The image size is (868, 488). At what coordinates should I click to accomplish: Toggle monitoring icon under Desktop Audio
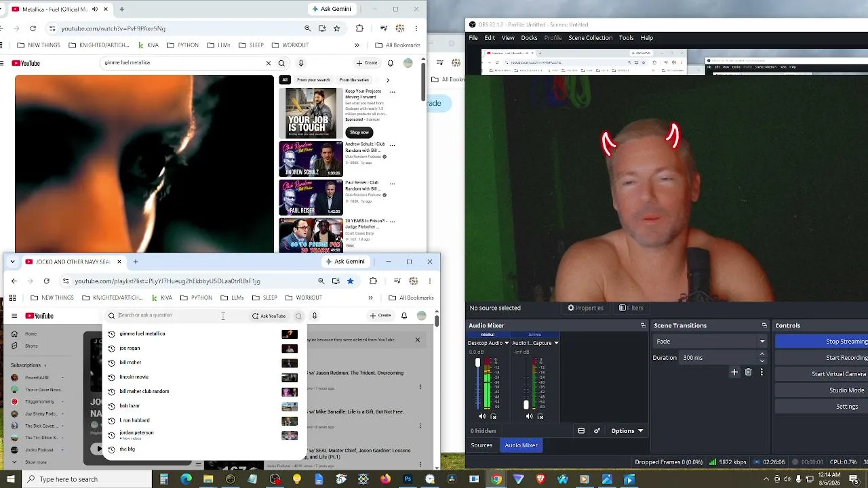click(493, 416)
